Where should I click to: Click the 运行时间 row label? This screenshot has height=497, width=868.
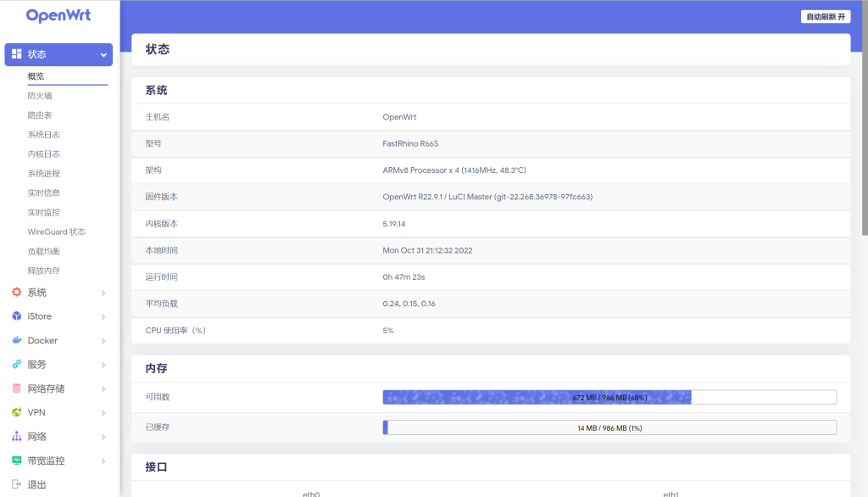click(161, 277)
